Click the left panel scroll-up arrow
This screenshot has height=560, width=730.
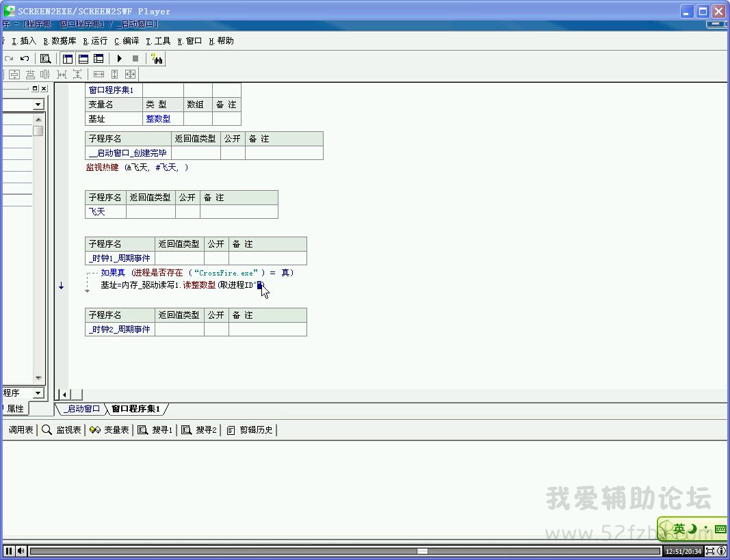tap(38, 120)
